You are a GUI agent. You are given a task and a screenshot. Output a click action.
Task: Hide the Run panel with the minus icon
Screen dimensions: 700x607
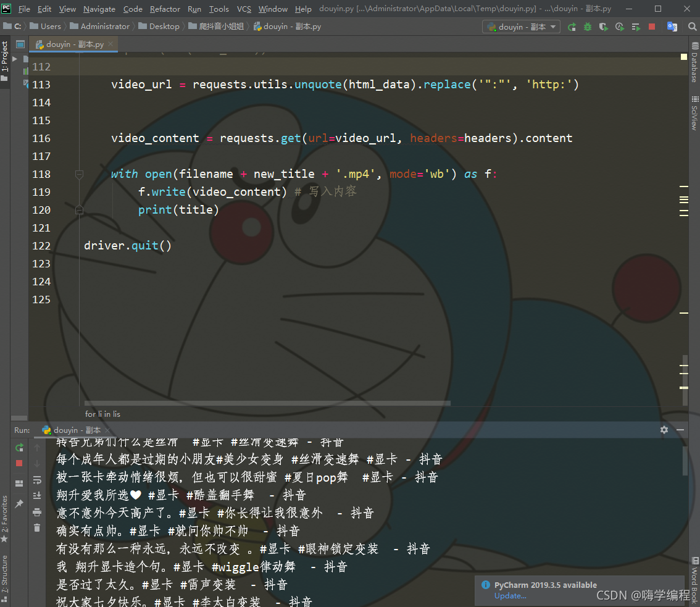point(680,430)
